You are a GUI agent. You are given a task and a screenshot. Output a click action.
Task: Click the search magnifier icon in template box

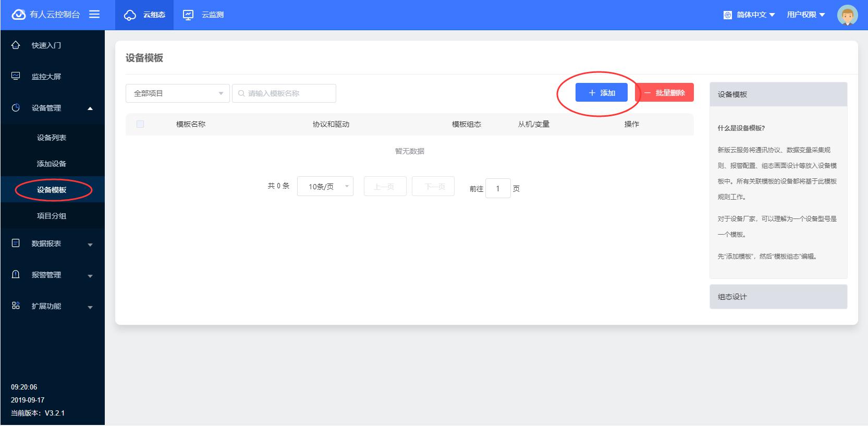coord(241,93)
